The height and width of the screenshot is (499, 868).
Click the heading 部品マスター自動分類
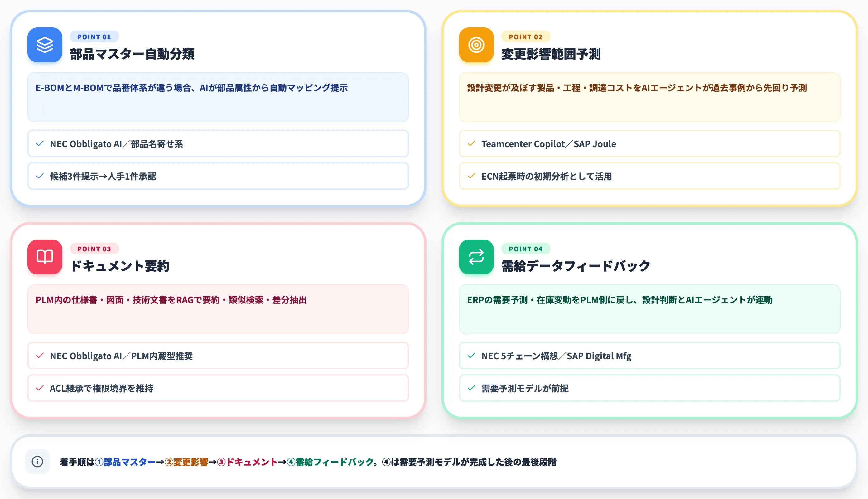tap(132, 54)
